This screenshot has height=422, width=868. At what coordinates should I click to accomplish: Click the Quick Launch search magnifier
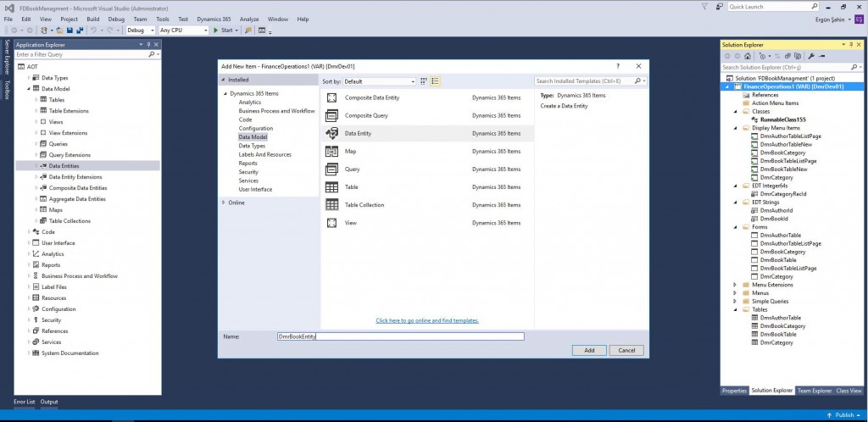coord(815,7)
